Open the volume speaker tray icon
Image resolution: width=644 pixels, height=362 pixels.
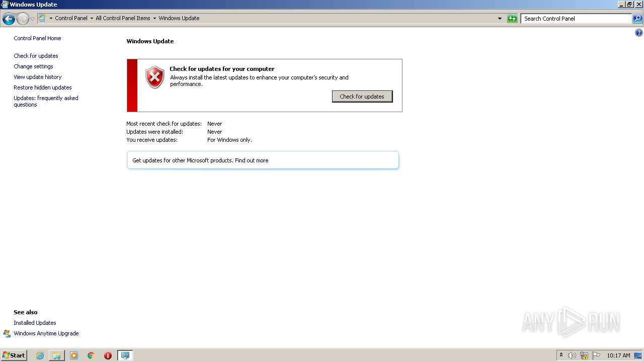(572, 355)
